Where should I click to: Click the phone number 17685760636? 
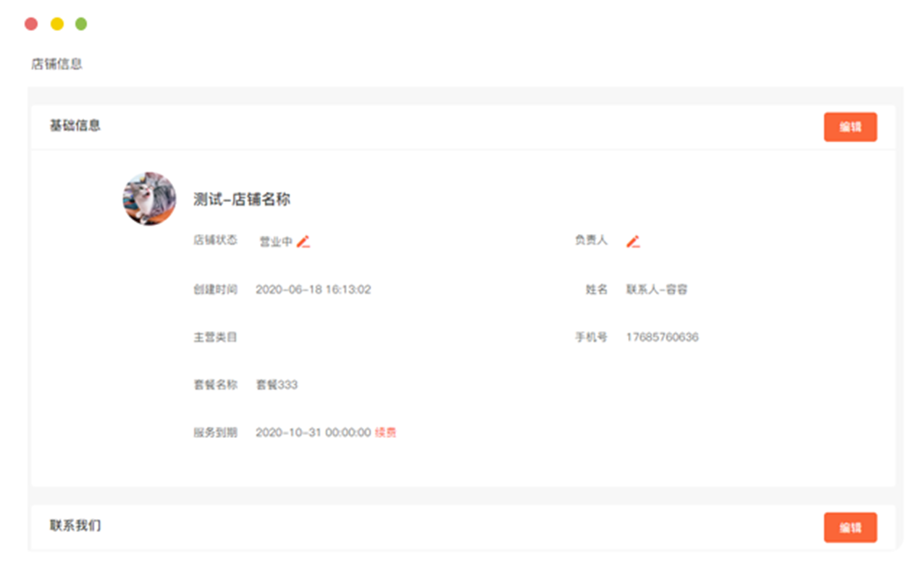[662, 337]
